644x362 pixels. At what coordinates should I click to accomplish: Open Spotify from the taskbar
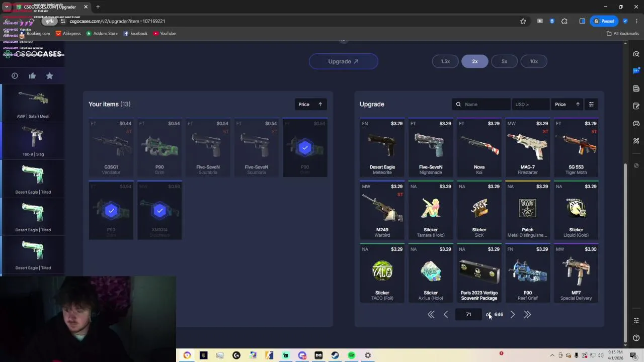pos(351,355)
